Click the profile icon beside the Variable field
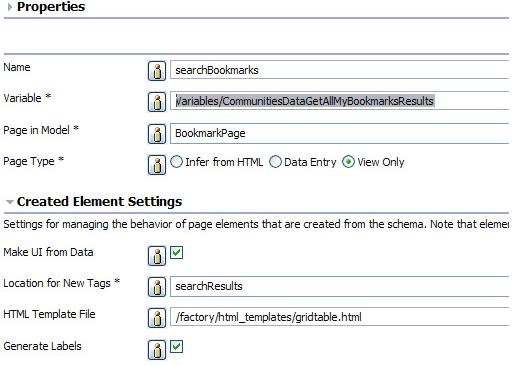 point(157,101)
